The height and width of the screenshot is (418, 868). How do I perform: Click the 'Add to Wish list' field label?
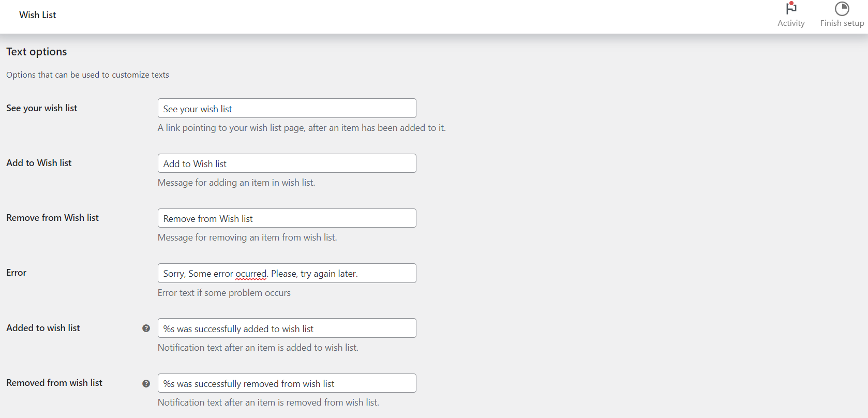pyautogui.click(x=39, y=163)
